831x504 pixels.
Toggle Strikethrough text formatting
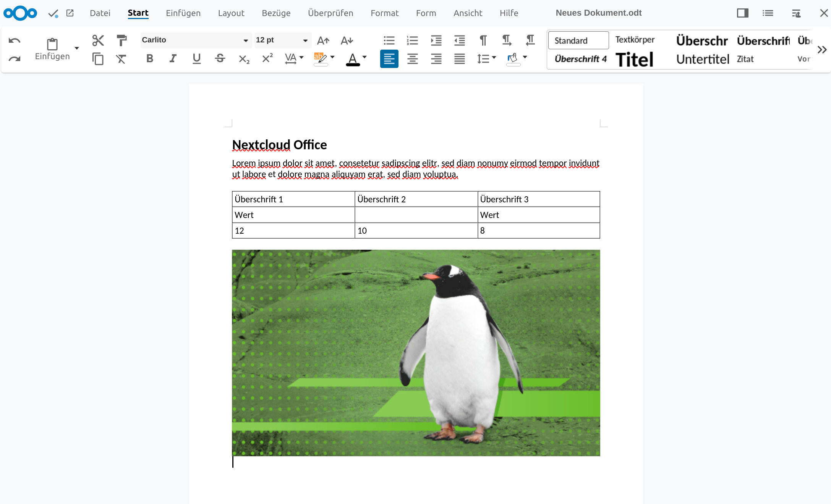220,59
